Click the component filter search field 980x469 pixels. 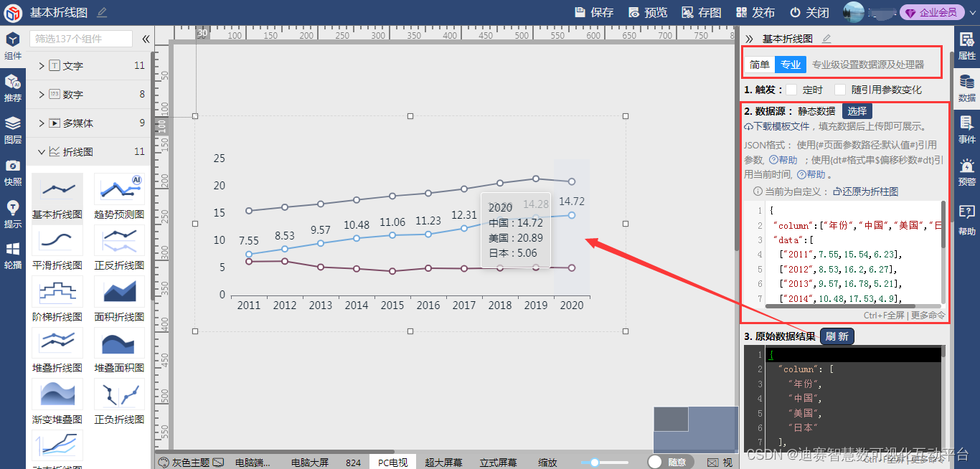81,39
